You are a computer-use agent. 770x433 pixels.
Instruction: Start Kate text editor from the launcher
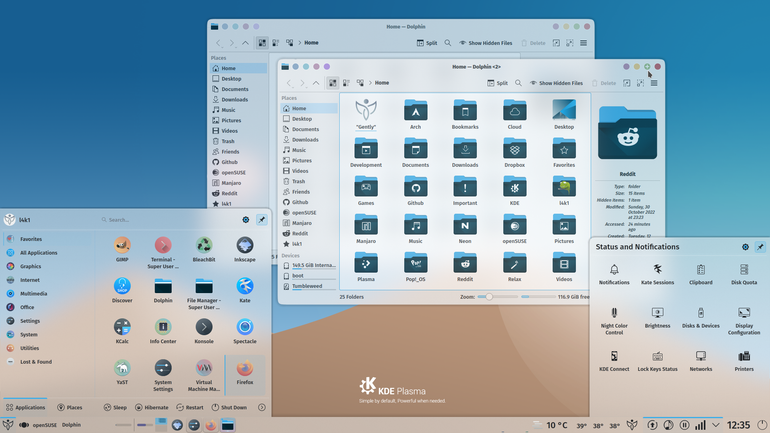245,290
